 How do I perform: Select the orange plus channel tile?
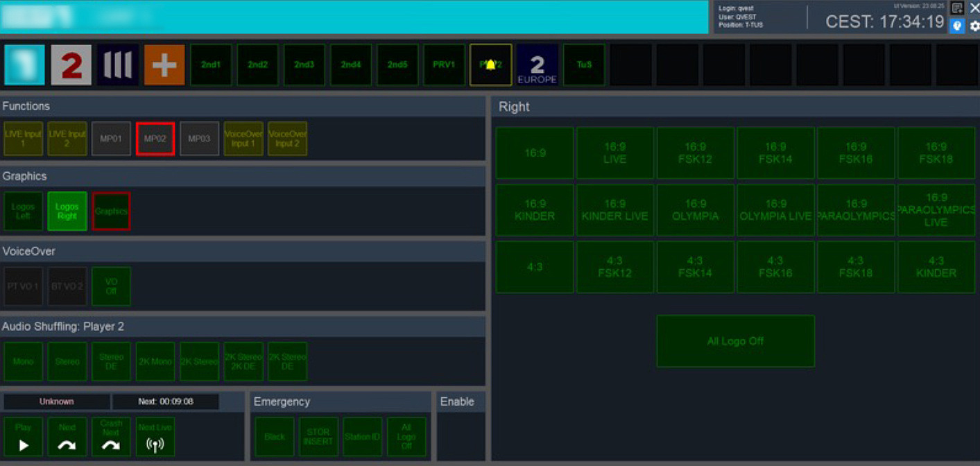164,65
